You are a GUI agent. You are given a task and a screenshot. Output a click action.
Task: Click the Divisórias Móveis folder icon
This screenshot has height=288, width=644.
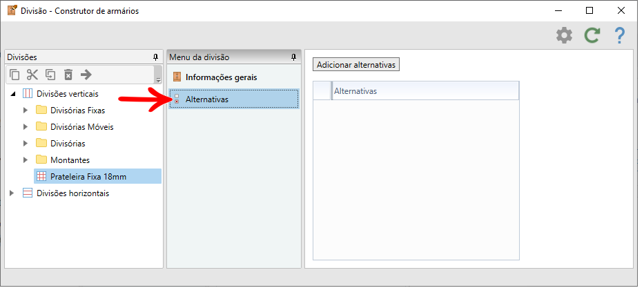coord(41,126)
